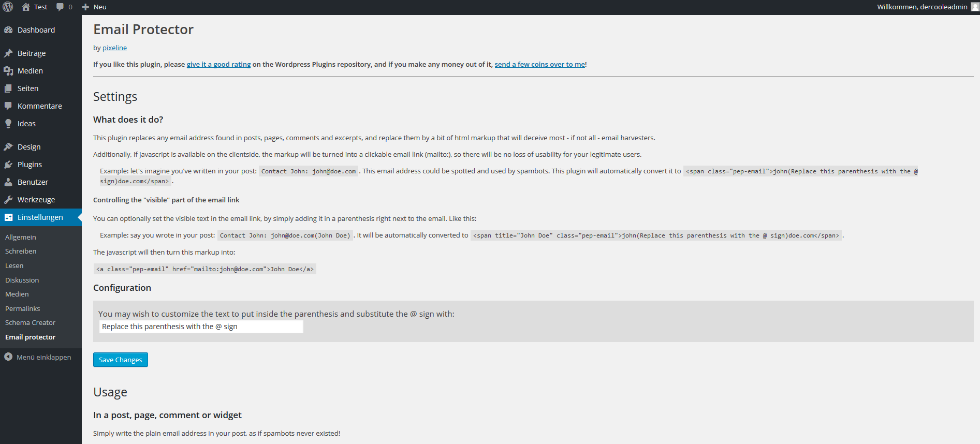Click the Benutzer user icon
Screen dimensions: 980x444
point(8,182)
